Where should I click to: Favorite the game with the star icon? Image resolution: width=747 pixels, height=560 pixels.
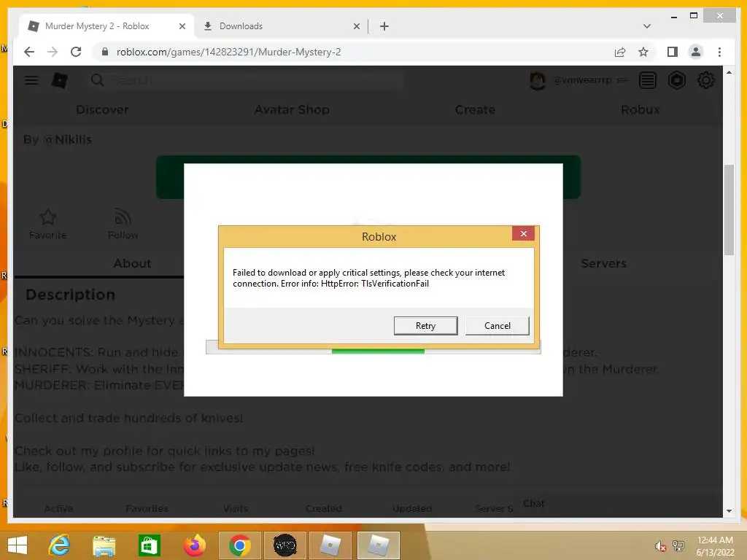[x=47, y=223]
